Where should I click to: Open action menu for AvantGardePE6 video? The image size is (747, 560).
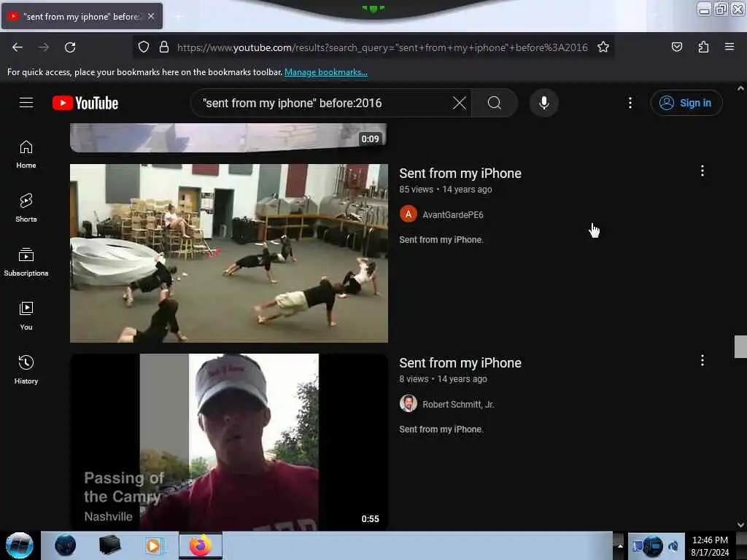[x=703, y=171]
